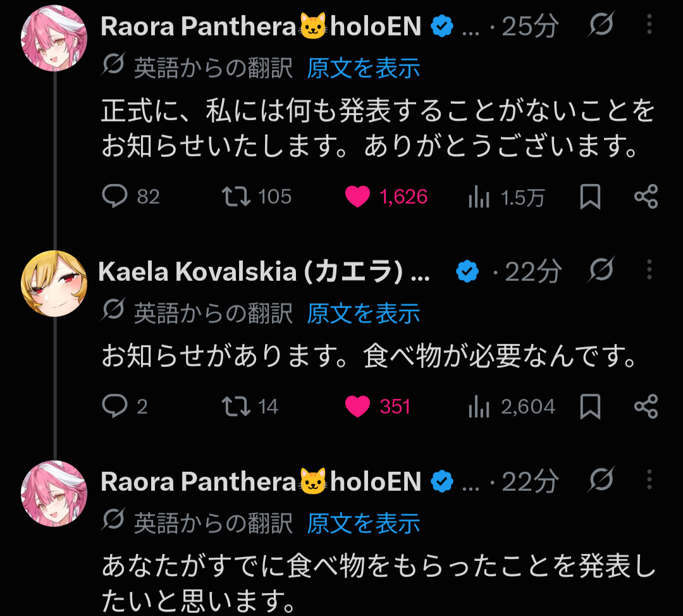Bookmark Kaela's food announcement tweet
Image resolution: width=683 pixels, height=616 pixels.
point(590,407)
